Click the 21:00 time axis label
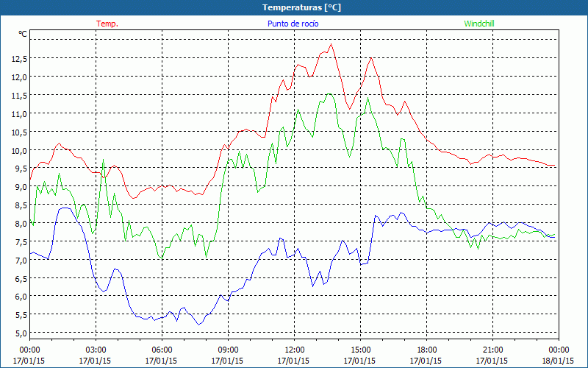Screen dimensions: 588x368 [492, 350]
